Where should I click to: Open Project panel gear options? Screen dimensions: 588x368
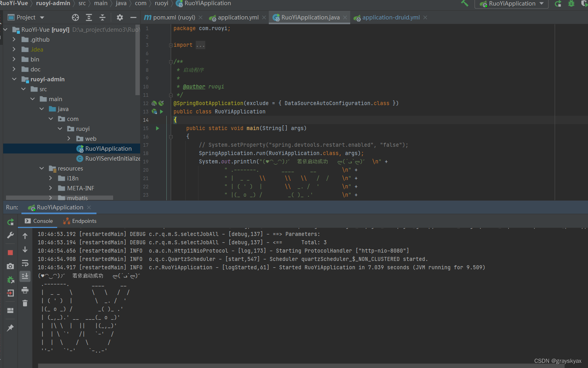pos(120,17)
